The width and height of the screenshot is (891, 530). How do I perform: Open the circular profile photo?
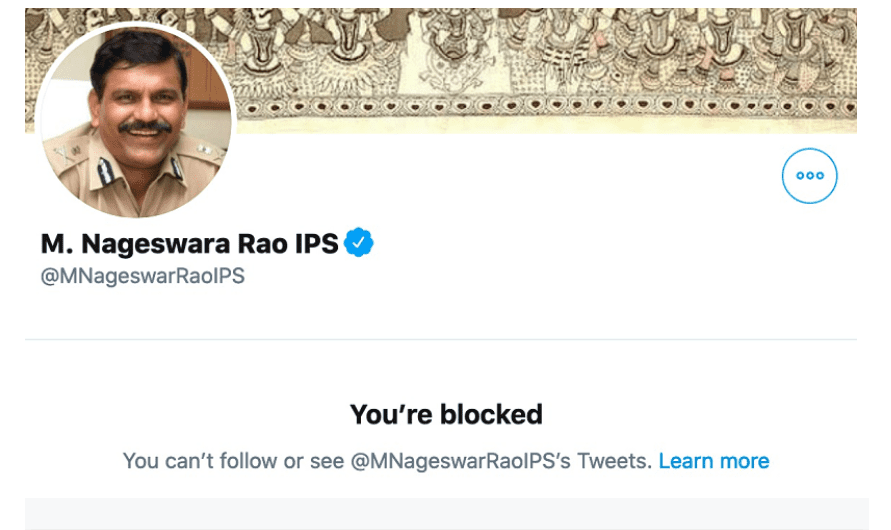point(136,120)
